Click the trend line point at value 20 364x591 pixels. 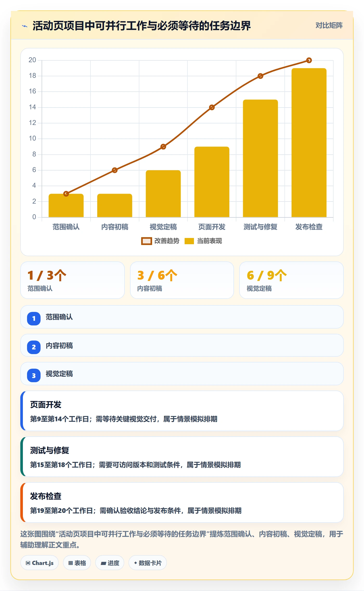pyautogui.click(x=309, y=60)
